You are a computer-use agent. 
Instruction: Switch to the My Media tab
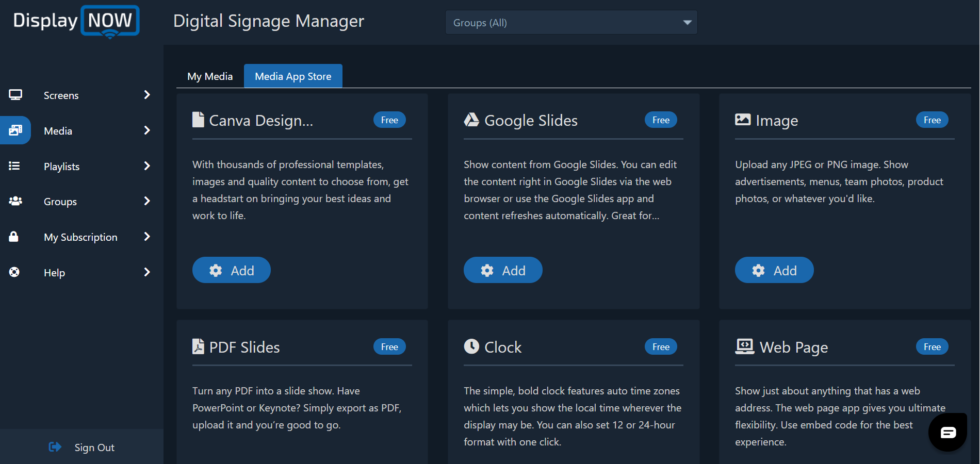(209, 76)
